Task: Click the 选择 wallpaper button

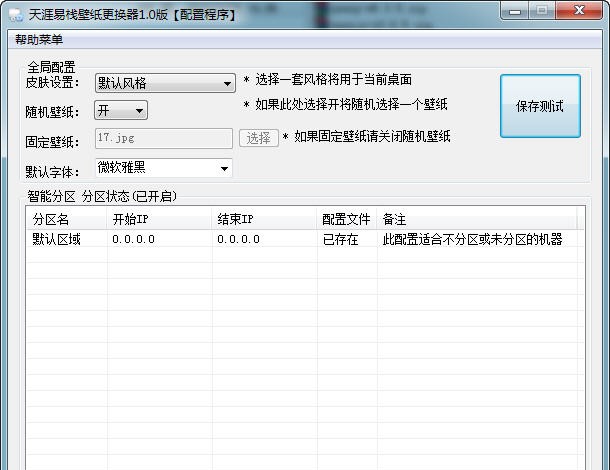Action: coord(259,138)
